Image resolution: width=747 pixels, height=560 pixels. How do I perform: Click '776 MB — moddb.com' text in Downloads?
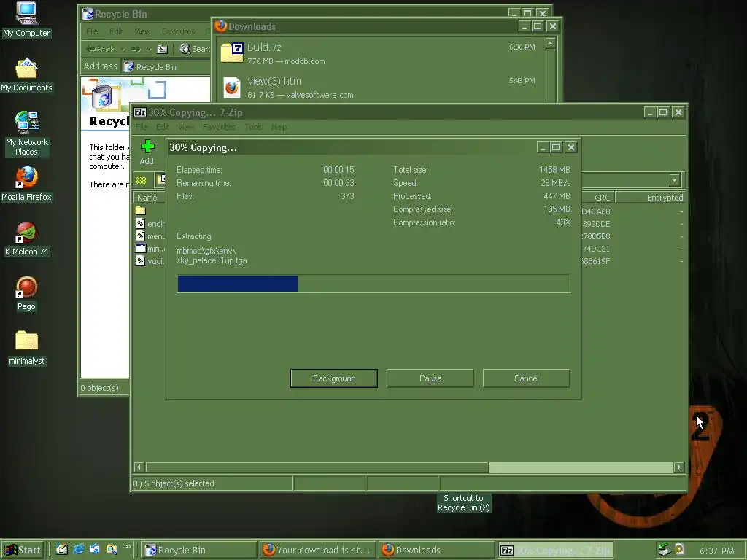[286, 61]
